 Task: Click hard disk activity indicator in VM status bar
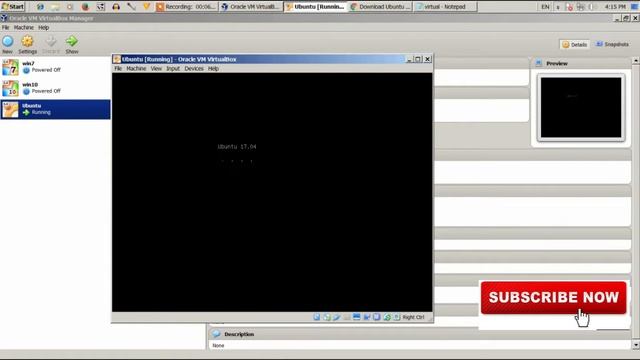coord(317,317)
